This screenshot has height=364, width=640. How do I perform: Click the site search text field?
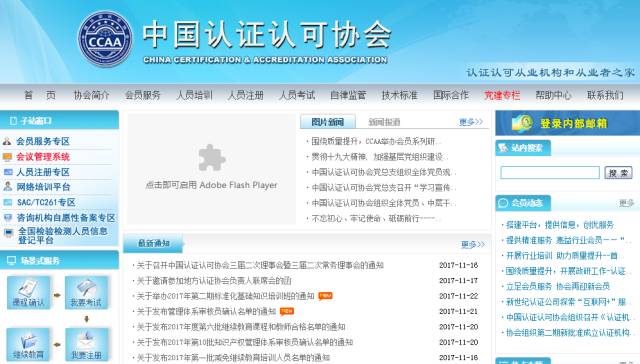(x=550, y=172)
